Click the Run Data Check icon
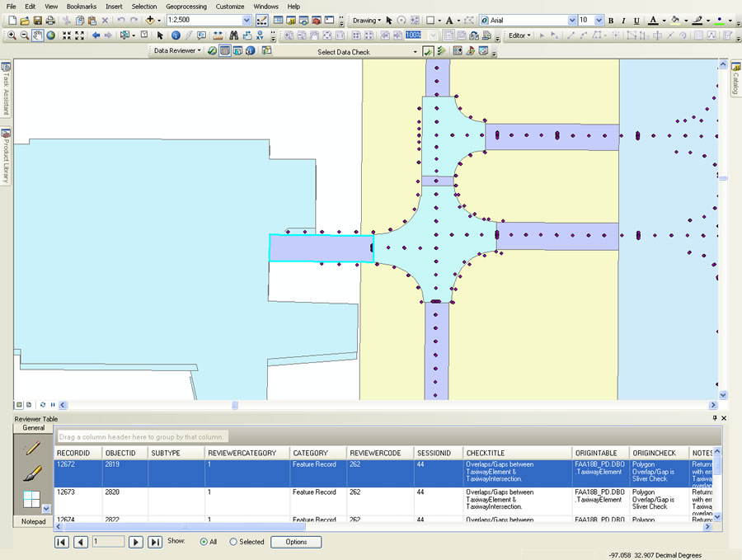Screen dimensions: 742x560 tap(428, 51)
